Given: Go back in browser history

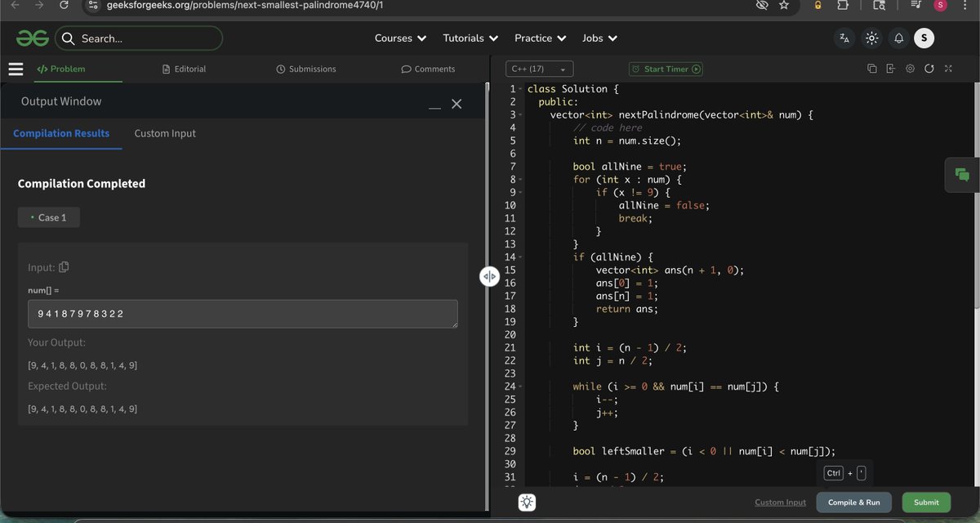Looking at the screenshot, I should [x=13, y=5].
